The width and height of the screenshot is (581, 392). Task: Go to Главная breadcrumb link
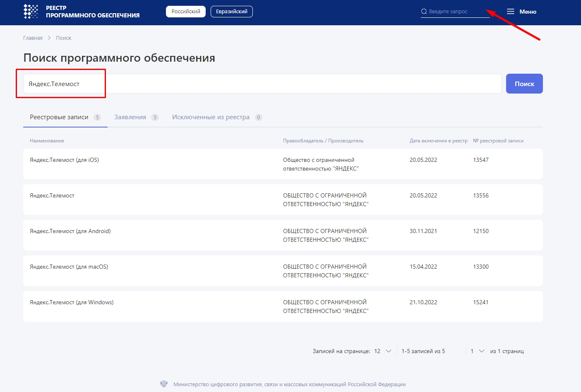click(33, 38)
